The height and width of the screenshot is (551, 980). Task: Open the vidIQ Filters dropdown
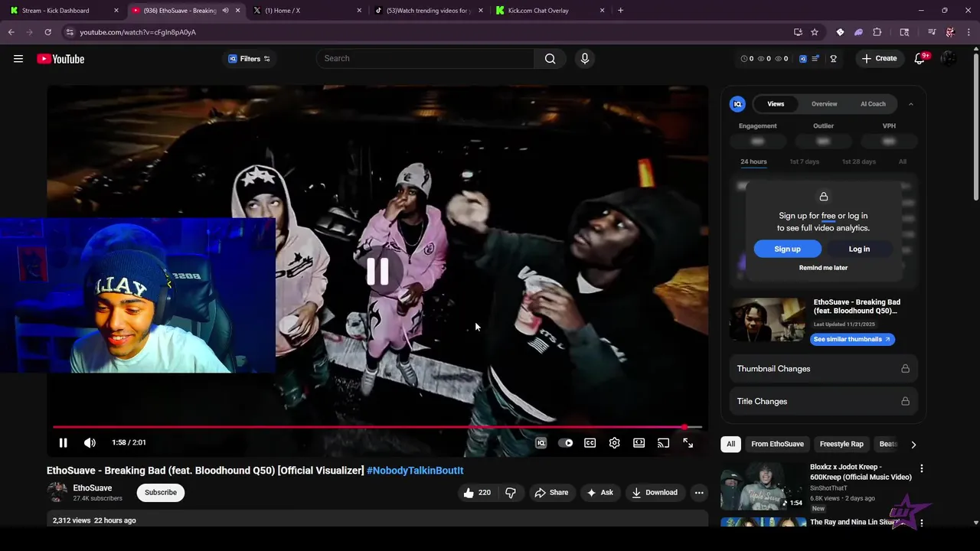[250, 59]
